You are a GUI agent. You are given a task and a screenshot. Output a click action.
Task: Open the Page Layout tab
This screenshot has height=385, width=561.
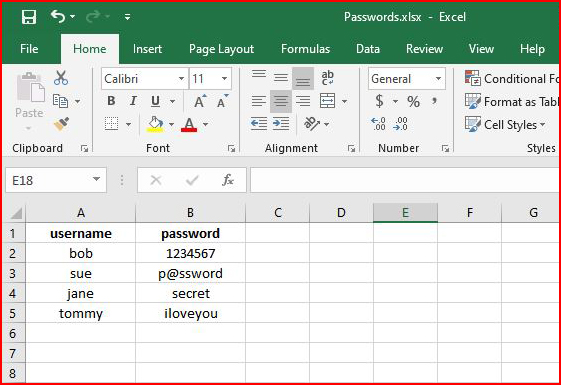tap(221, 49)
